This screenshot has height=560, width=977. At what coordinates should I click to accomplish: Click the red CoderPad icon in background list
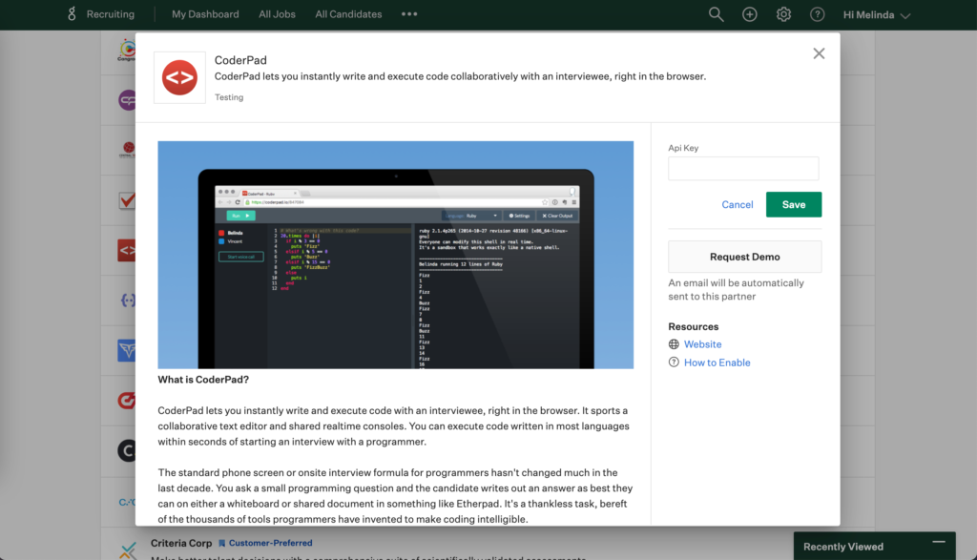click(x=127, y=250)
